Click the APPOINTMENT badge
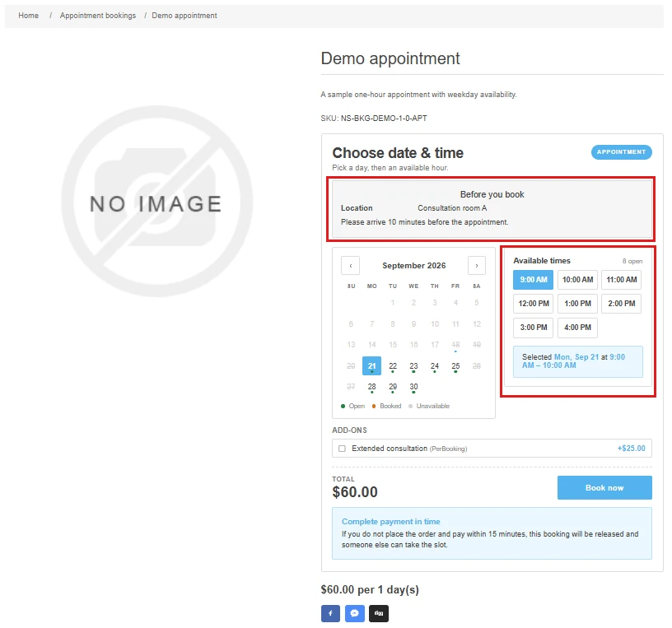The image size is (672, 628). pyautogui.click(x=622, y=152)
